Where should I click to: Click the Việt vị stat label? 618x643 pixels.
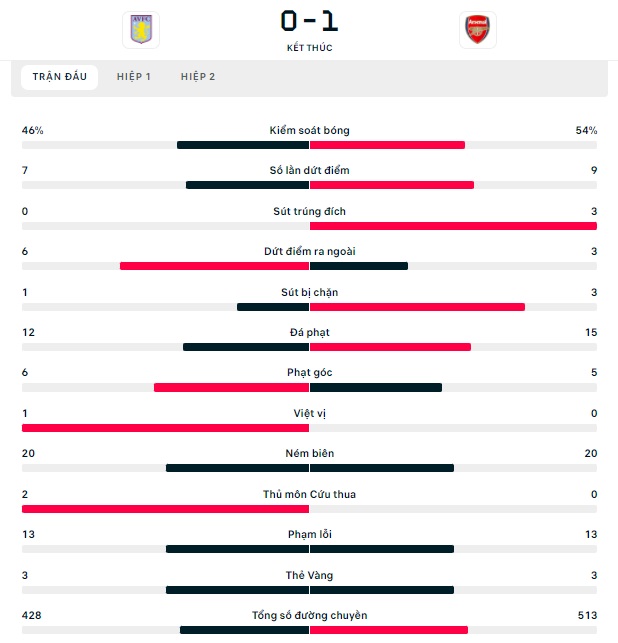tap(309, 413)
